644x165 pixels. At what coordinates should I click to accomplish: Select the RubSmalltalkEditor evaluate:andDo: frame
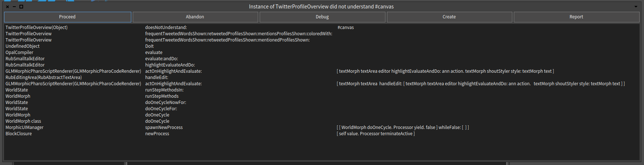[322, 59]
